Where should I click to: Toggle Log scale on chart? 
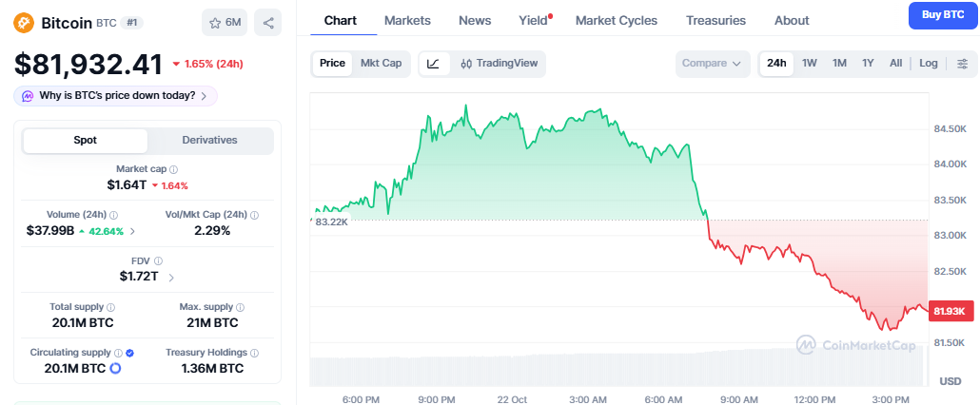928,64
